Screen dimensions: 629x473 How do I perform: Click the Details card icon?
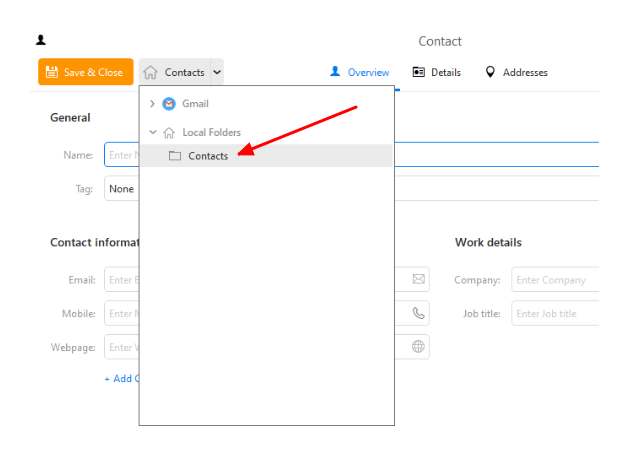(x=418, y=72)
